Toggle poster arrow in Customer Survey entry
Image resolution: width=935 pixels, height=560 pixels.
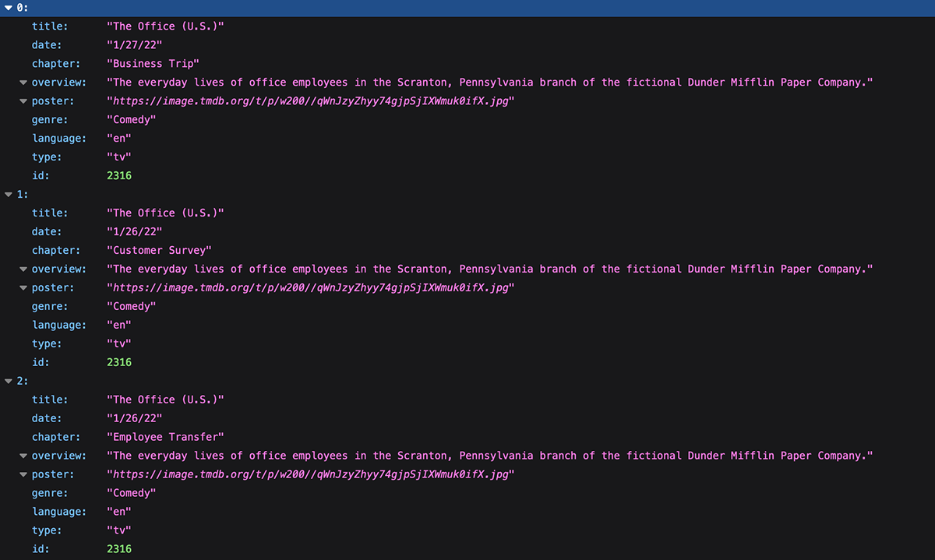(23, 288)
